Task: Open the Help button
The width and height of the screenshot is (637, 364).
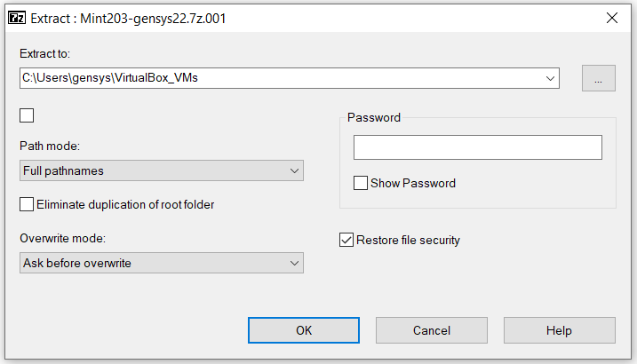Action: (560, 330)
